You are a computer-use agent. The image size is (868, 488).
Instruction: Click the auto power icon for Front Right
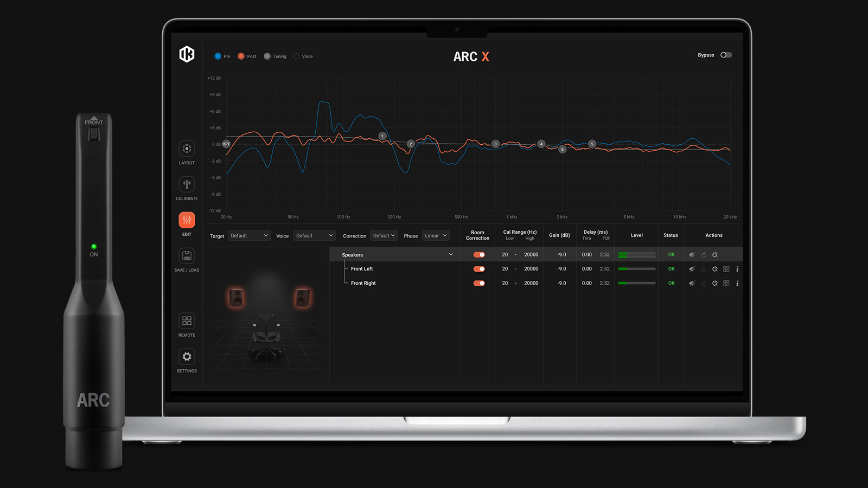[715, 284]
